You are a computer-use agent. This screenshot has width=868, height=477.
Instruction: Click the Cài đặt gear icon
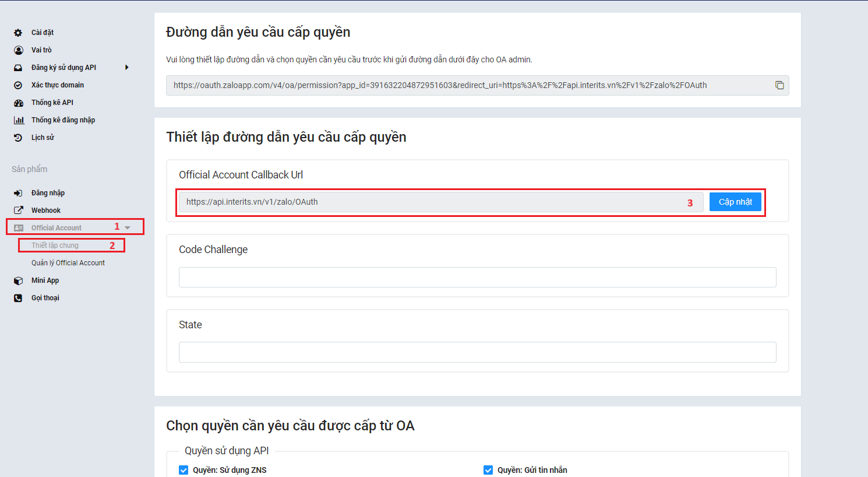click(x=18, y=33)
